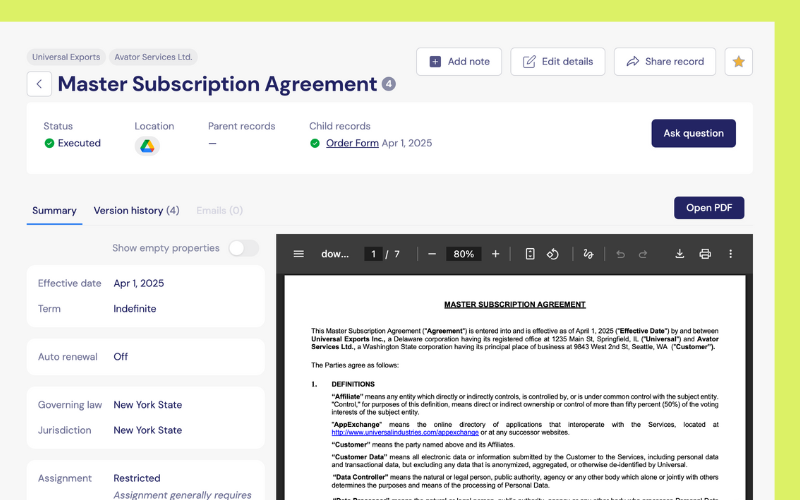Switch to the Summary tab
Image resolution: width=800 pixels, height=500 pixels.
(54, 211)
